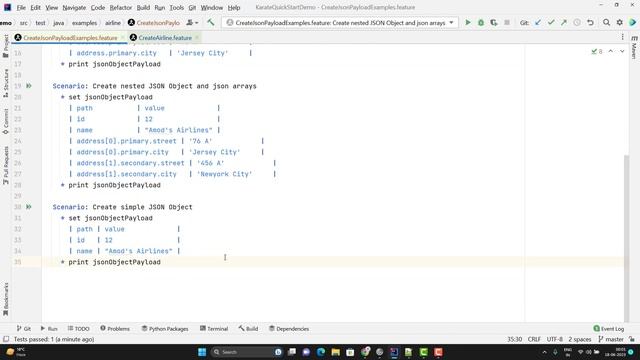Stop the running process
Screen dimensions: 640x360
pyautogui.click(x=507, y=23)
